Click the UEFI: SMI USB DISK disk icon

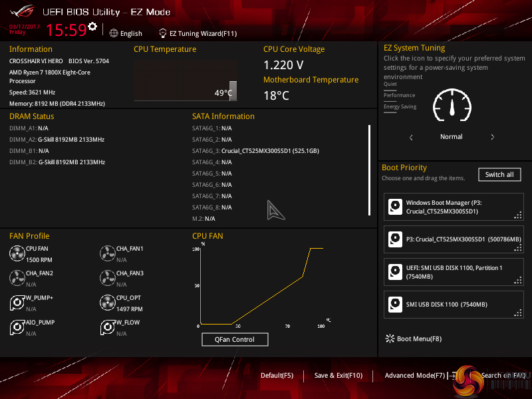(395, 272)
